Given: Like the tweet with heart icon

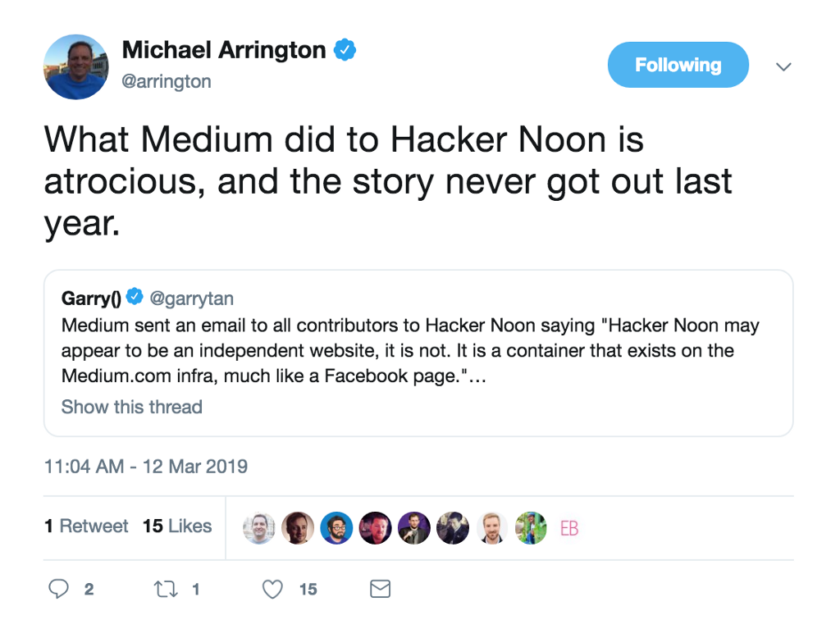Looking at the screenshot, I should click(x=273, y=589).
